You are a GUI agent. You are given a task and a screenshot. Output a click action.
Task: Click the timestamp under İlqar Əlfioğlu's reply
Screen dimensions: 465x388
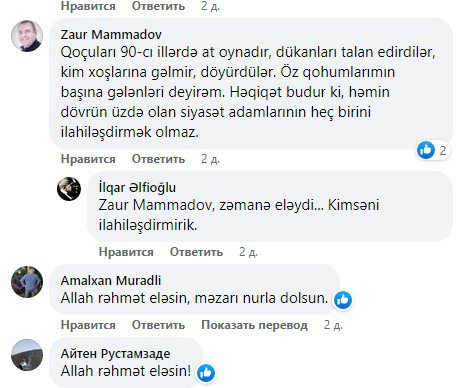tap(248, 252)
